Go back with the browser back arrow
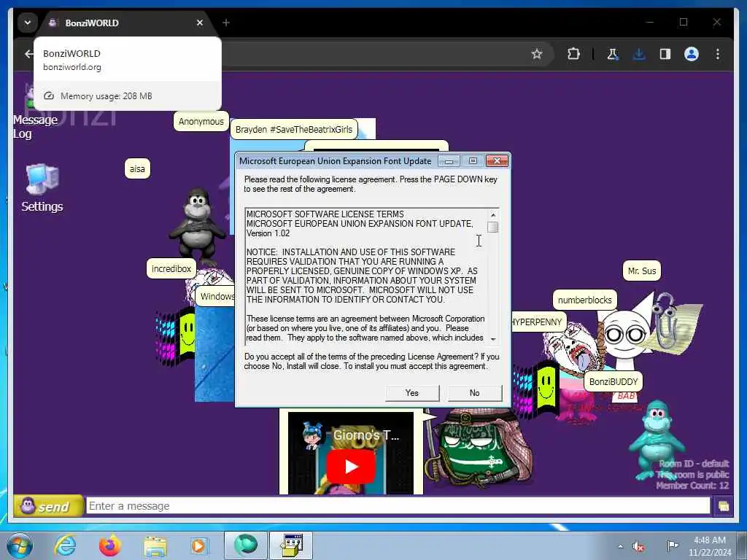 (29, 54)
